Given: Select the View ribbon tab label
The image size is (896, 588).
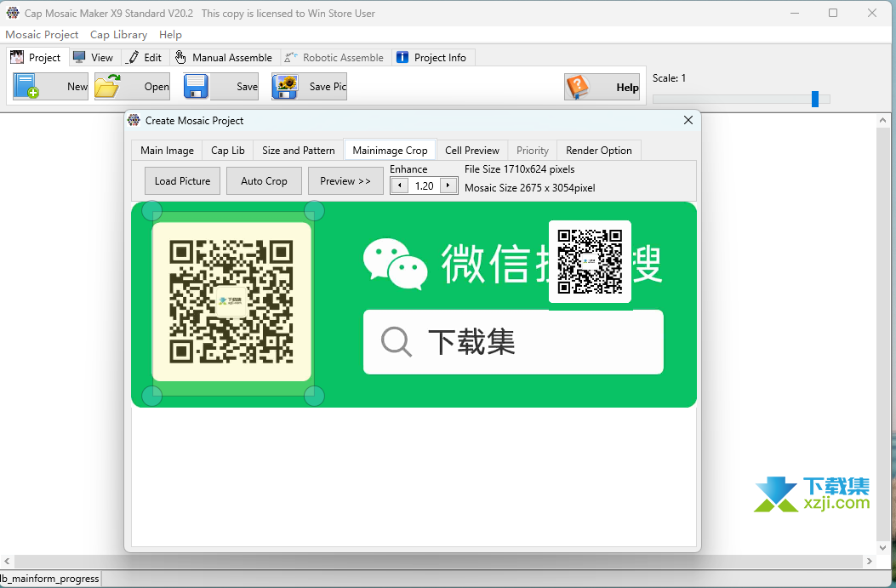Looking at the screenshot, I should point(102,57).
